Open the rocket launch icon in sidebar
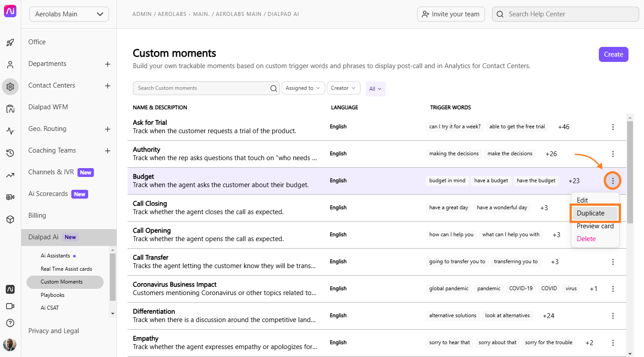Viewport: 644px width, 357px height. tap(10, 43)
